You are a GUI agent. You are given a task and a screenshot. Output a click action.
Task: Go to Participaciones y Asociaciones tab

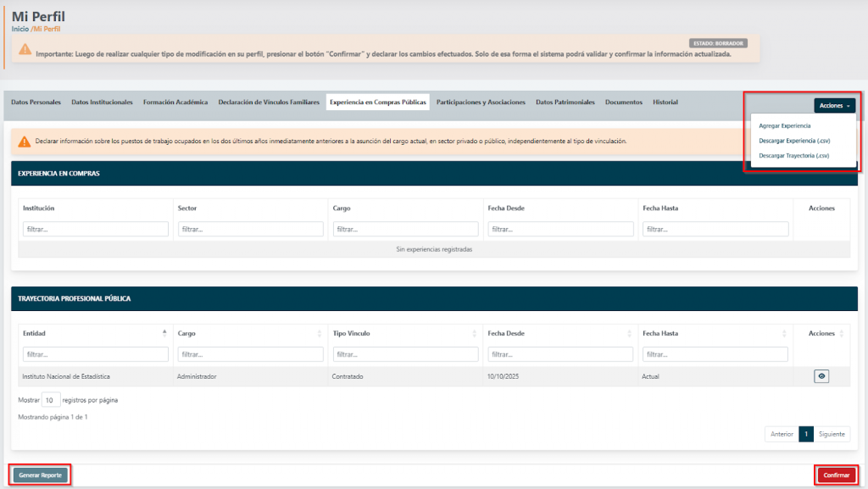481,102
